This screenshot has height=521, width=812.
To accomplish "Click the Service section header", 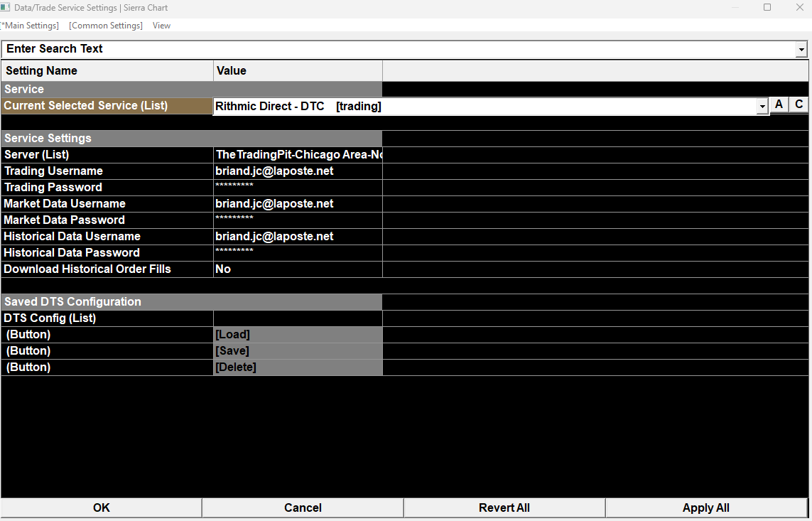I will [x=192, y=89].
